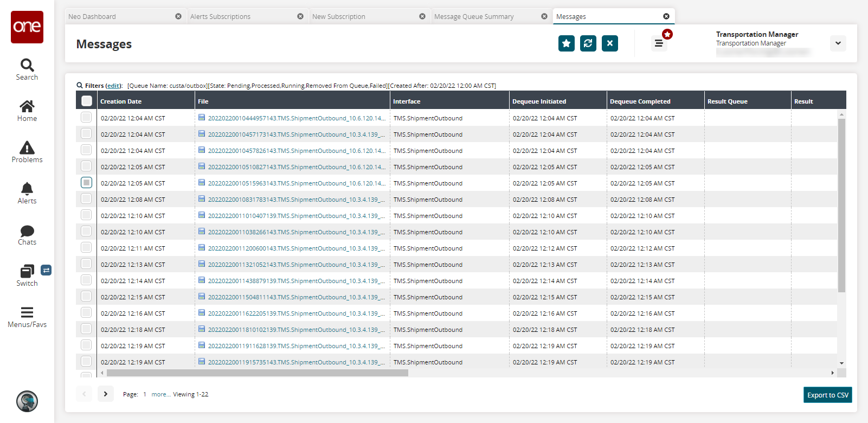Sort by Creation Date column header

click(121, 101)
